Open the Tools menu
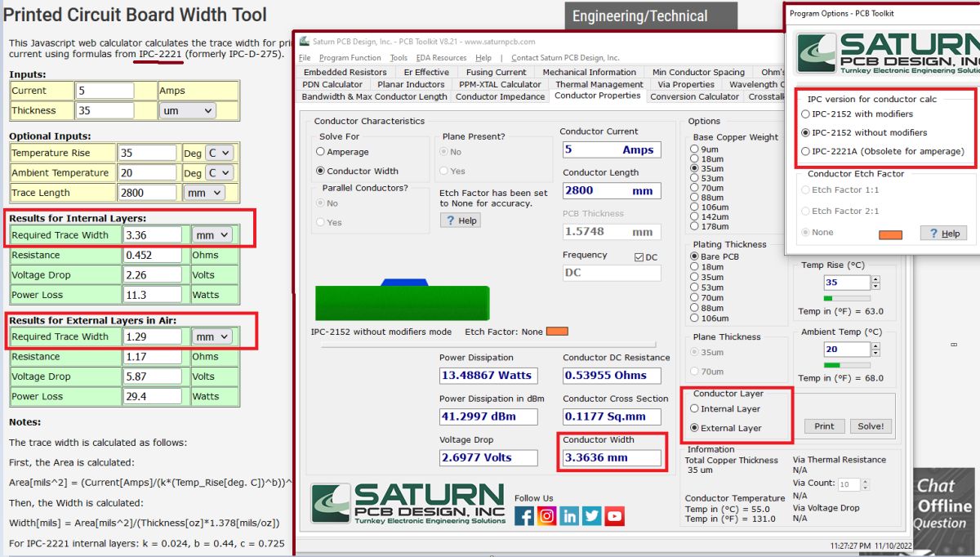Image resolution: width=980 pixels, height=557 pixels. point(399,58)
